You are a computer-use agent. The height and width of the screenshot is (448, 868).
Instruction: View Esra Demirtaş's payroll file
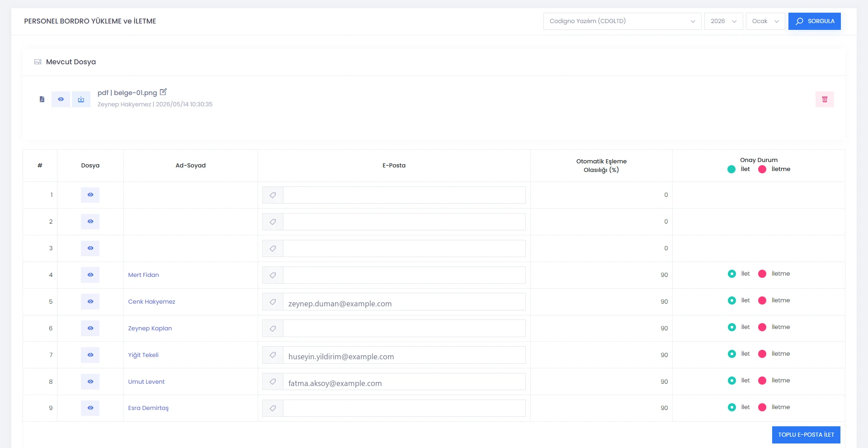click(x=90, y=408)
